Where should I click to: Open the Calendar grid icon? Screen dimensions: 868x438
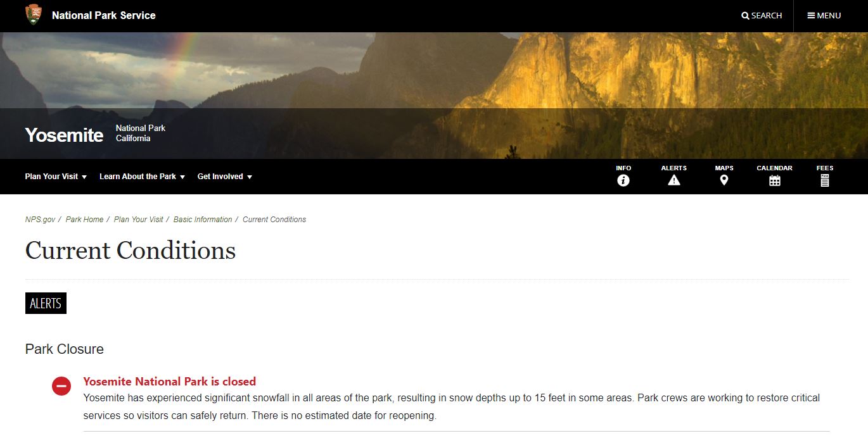tap(774, 180)
